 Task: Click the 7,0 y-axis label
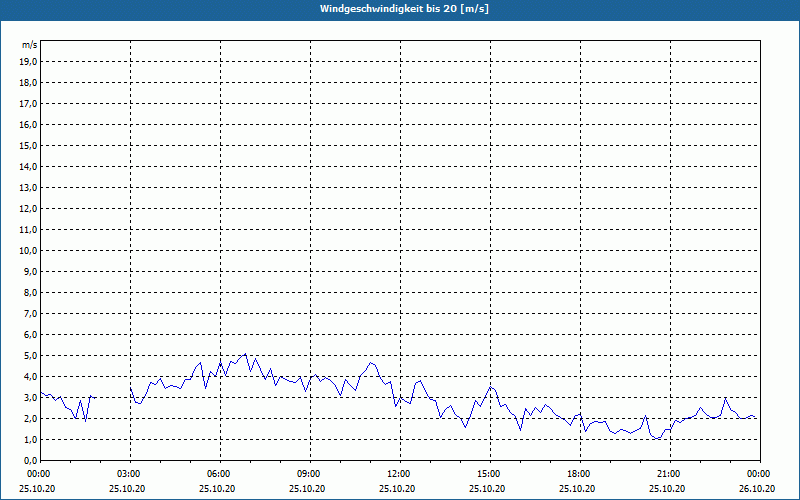click(x=30, y=314)
